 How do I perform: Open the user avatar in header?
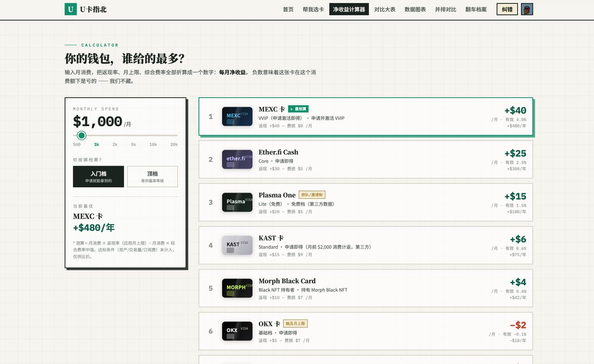(x=527, y=9)
